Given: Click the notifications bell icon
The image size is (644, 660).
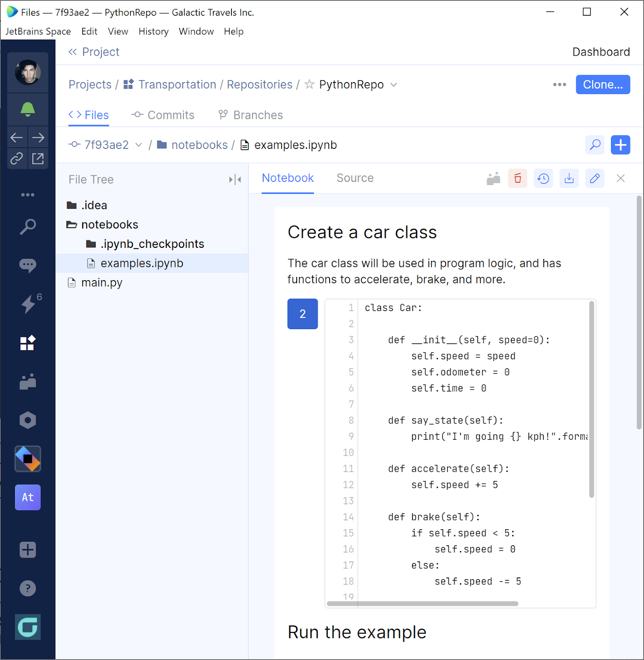Looking at the screenshot, I should pos(28,109).
